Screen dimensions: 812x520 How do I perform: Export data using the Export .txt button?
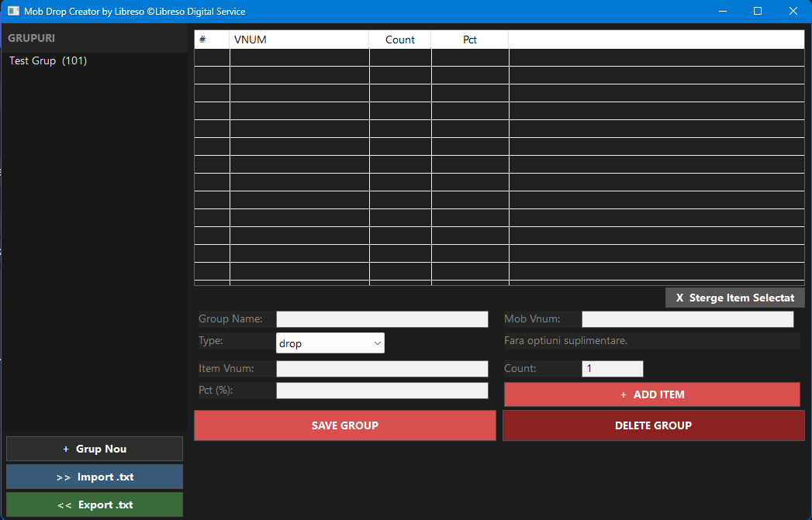click(x=94, y=505)
